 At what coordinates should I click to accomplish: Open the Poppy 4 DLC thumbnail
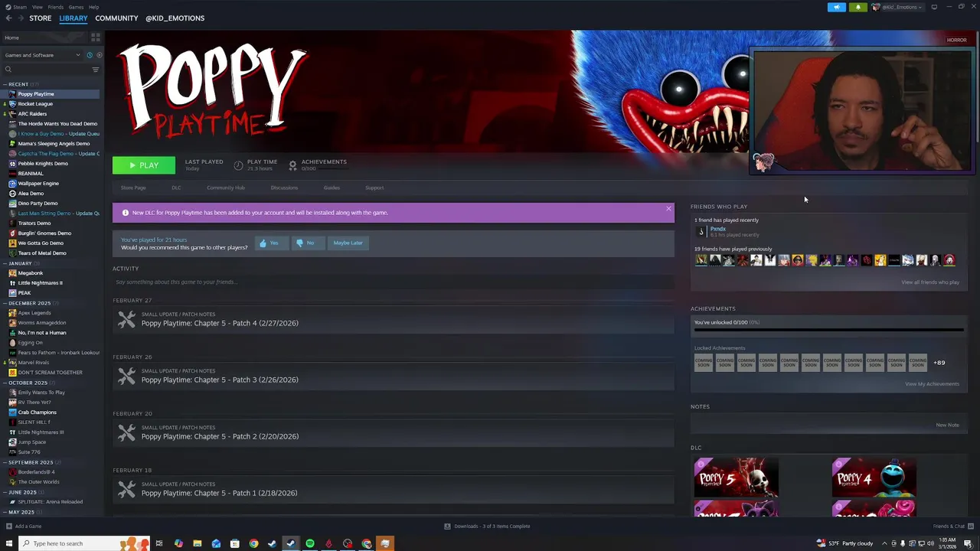point(874,478)
